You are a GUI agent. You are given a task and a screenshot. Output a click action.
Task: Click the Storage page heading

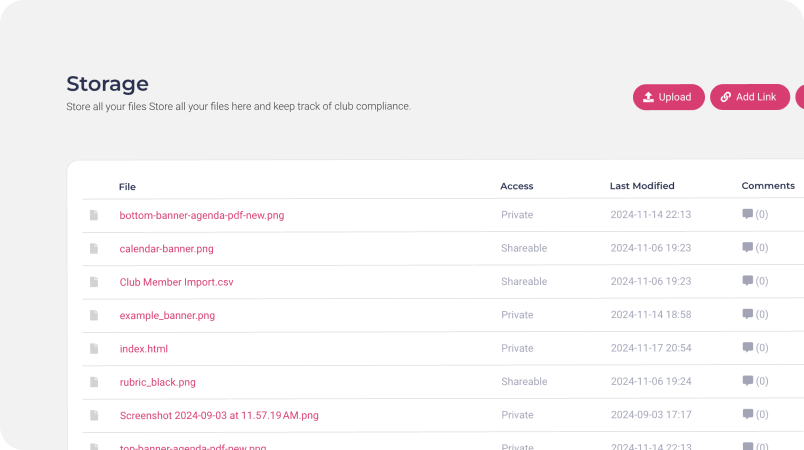(107, 84)
